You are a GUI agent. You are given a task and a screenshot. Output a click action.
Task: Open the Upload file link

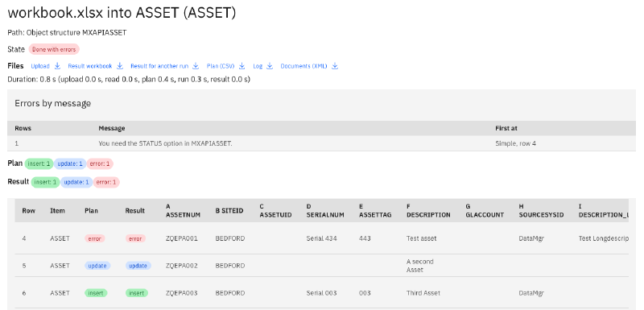(40, 66)
